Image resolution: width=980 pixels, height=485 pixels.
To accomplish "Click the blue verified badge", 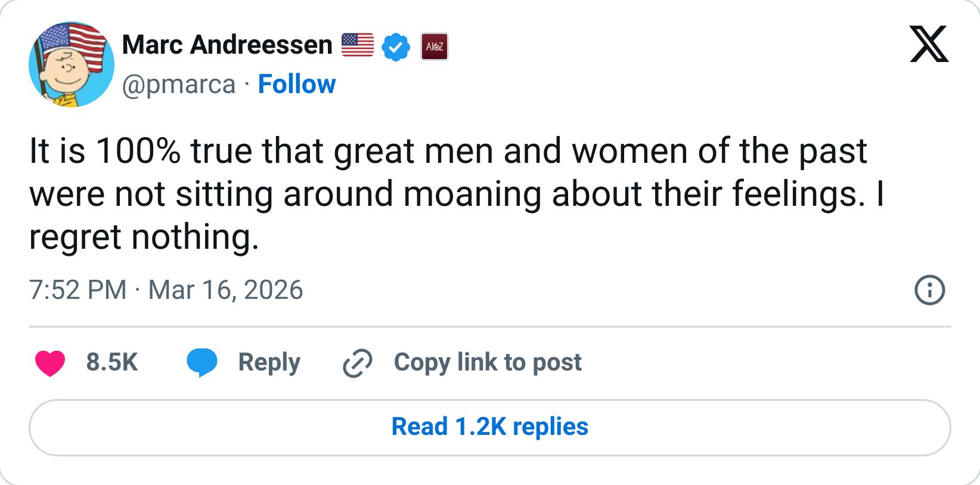I will [395, 46].
